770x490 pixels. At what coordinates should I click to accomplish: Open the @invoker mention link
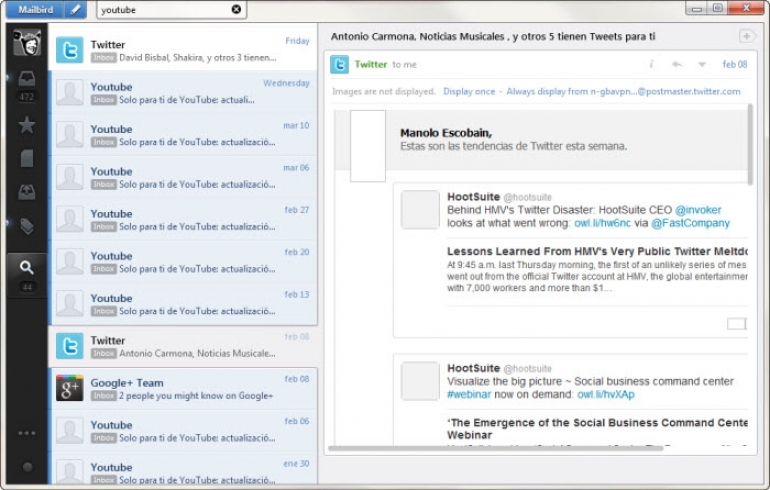tap(698, 210)
